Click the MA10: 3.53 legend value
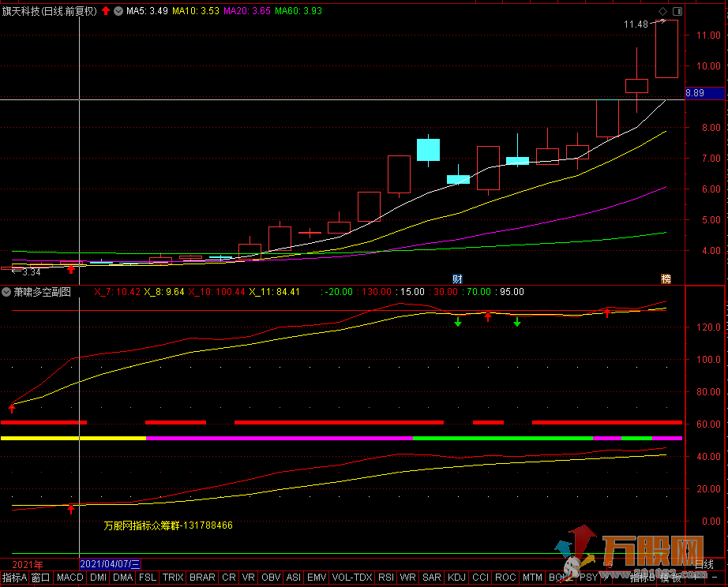This screenshot has width=728, height=587. click(x=196, y=11)
